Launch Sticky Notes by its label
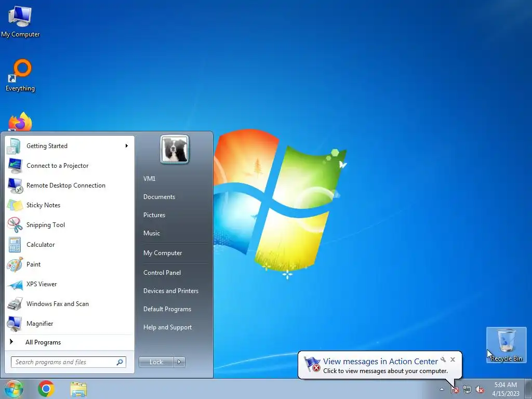Viewport: 532px width, 399px height. [x=44, y=205]
